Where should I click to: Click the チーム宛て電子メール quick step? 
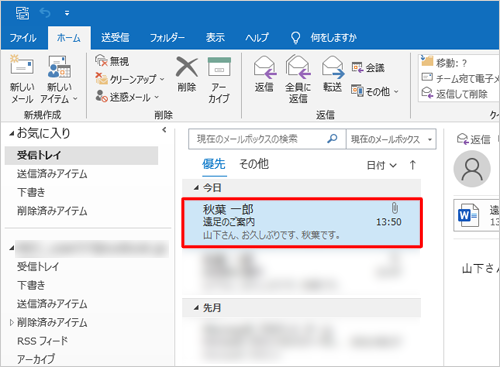click(460, 78)
